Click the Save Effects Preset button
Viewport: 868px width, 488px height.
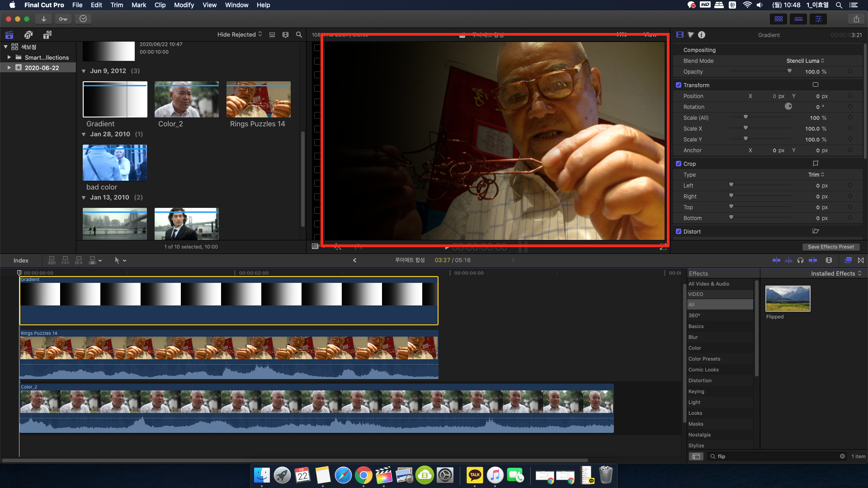[x=830, y=247]
